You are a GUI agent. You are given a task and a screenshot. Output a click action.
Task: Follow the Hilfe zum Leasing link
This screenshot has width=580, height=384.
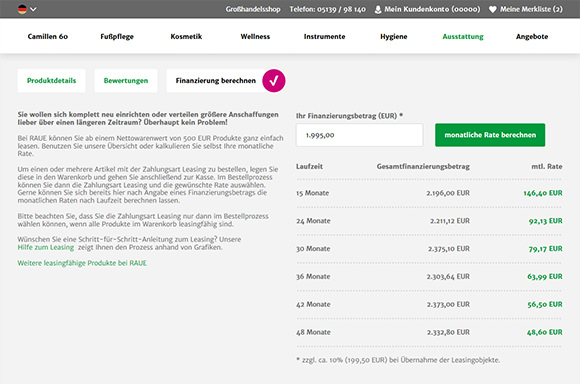tap(46, 247)
